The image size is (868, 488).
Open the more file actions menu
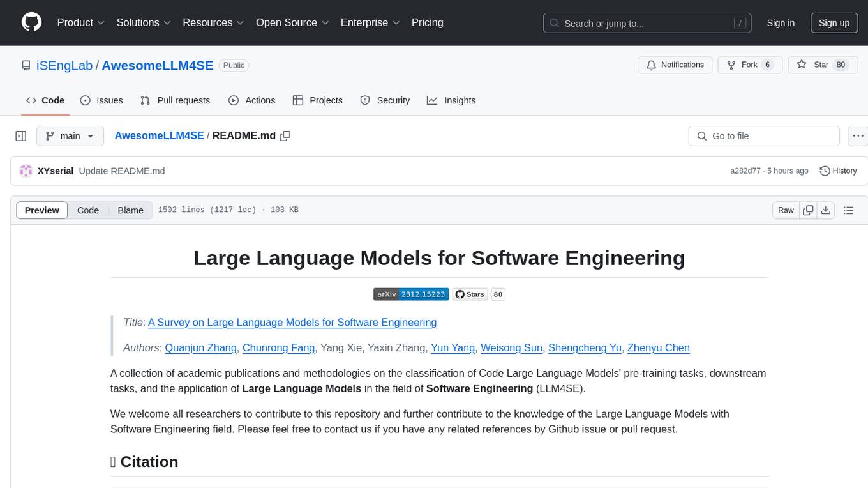[858, 136]
